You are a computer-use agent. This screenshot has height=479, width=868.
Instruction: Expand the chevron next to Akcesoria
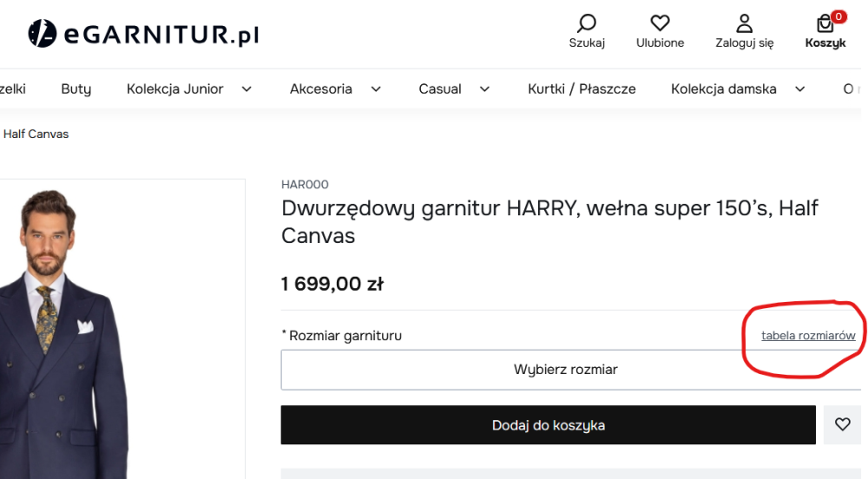pos(376,89)
